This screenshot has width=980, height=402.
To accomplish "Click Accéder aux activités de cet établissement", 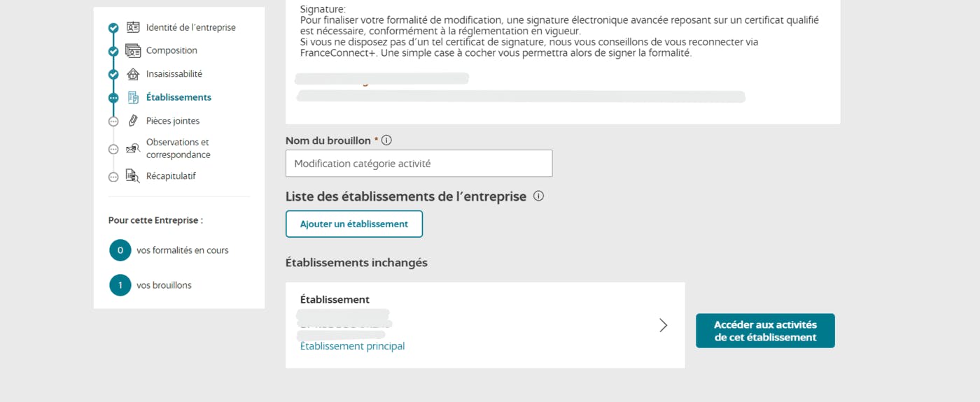I will pos(765,331).
